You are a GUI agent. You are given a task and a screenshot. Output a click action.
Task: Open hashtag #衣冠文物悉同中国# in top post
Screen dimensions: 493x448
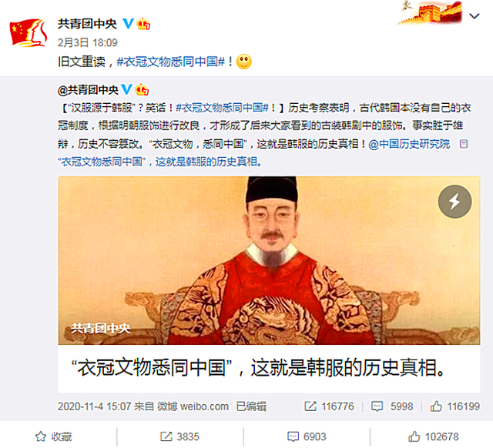171,62
